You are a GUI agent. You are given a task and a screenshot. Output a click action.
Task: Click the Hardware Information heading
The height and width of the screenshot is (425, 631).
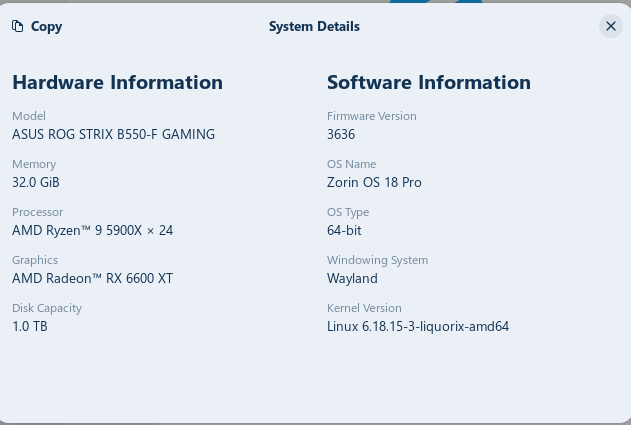coord(117,83)
